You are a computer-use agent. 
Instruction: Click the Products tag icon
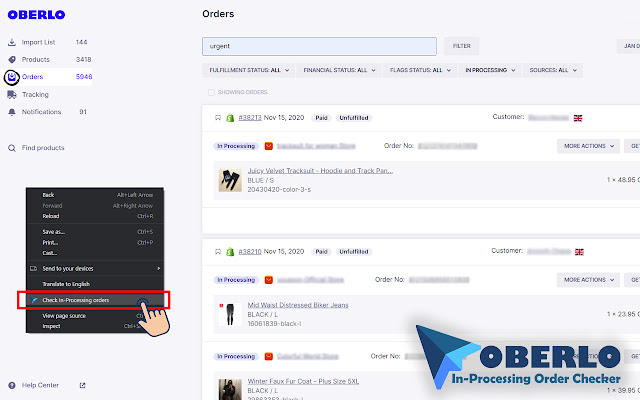coord(12,60)
